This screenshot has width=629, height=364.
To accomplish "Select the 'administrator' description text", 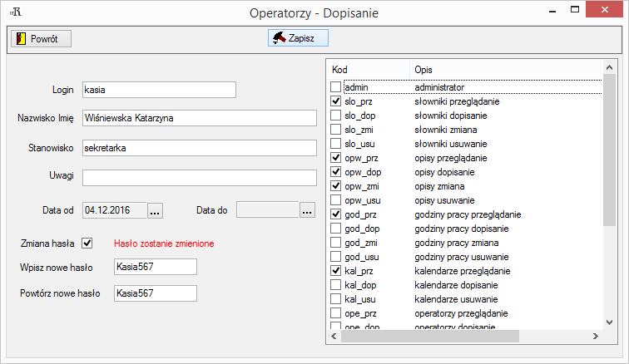I will 439,87.
